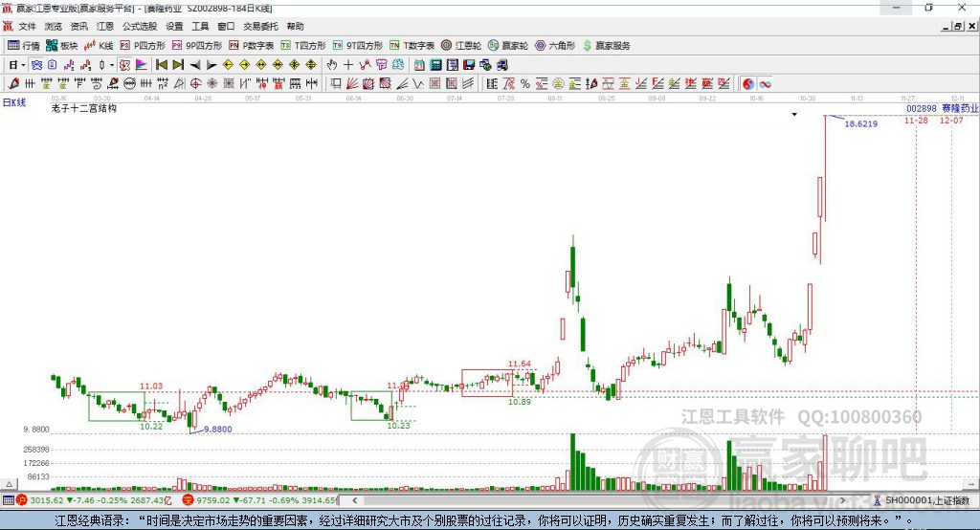The height and width of the screenshot is (530, 980).
Task: Open the calendar icon in toolbar
Action: coord(419,65)
